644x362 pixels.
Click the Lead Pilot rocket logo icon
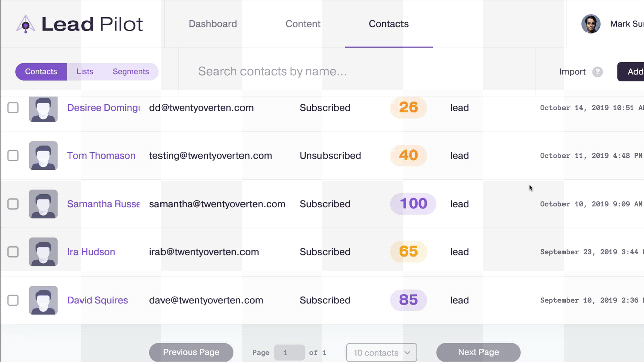[25, 24]
